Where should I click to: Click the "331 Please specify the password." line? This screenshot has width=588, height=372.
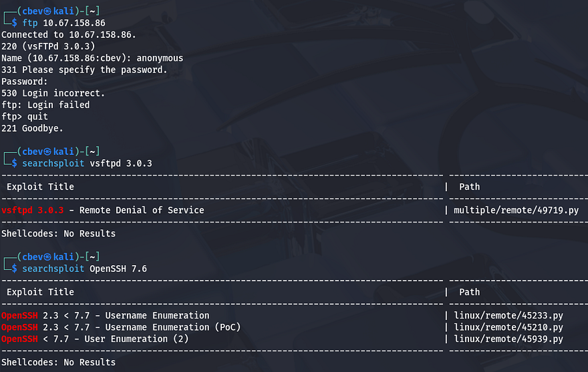point(84,69)
